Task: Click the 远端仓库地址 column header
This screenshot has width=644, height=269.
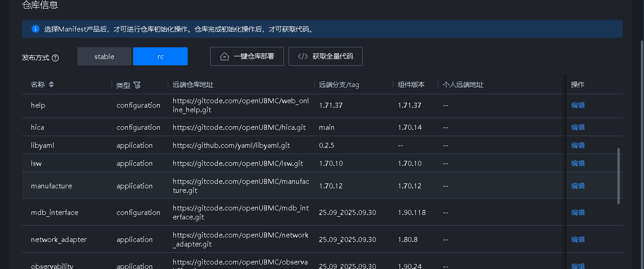Action: point(193,85)
